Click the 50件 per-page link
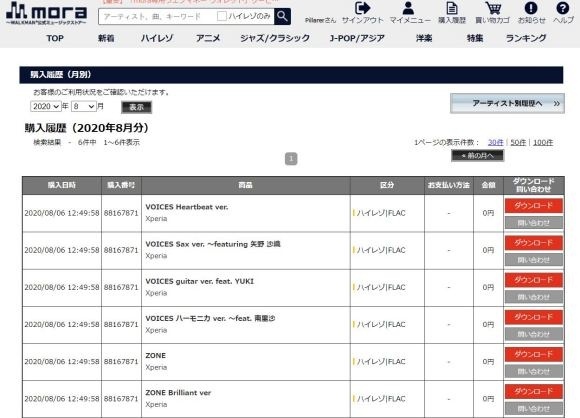Image resolution: width=580 pixels, height=418 pixels. pos(518,142)
